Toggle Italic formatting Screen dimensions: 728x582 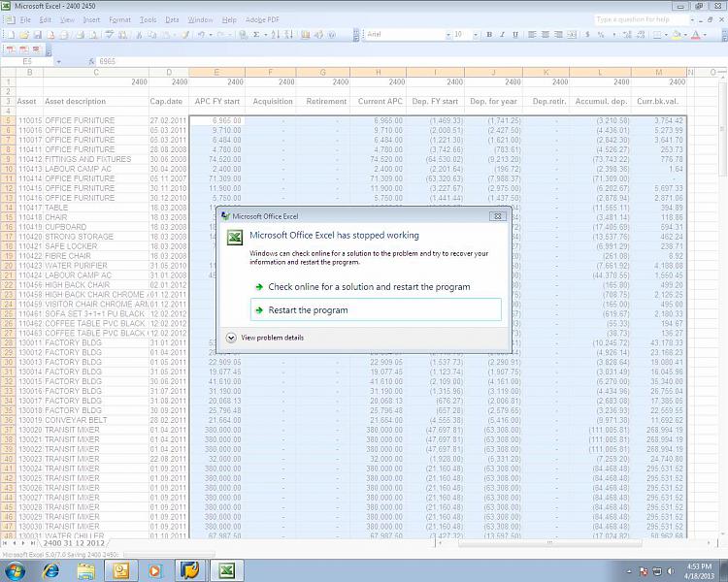(502, 35)
